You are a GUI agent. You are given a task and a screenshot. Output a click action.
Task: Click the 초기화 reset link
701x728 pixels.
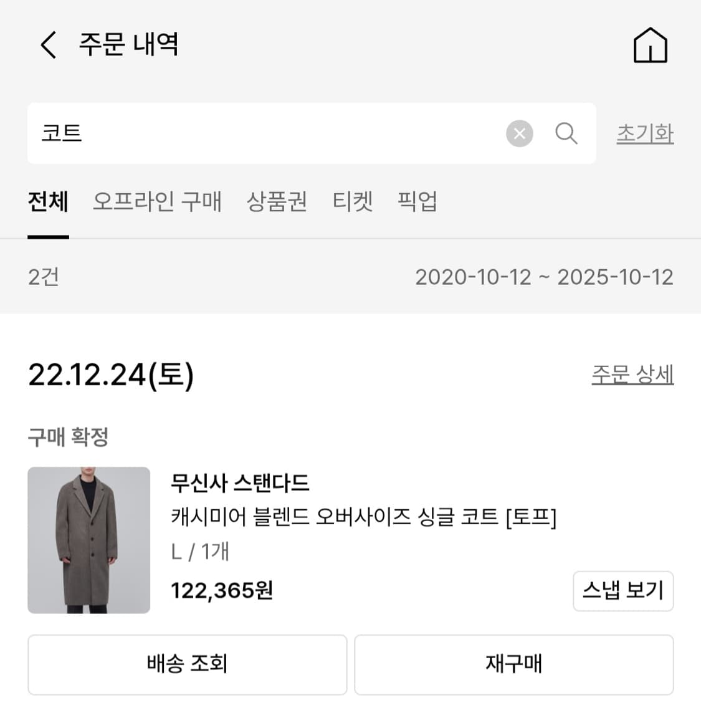[x=645, y=133]
